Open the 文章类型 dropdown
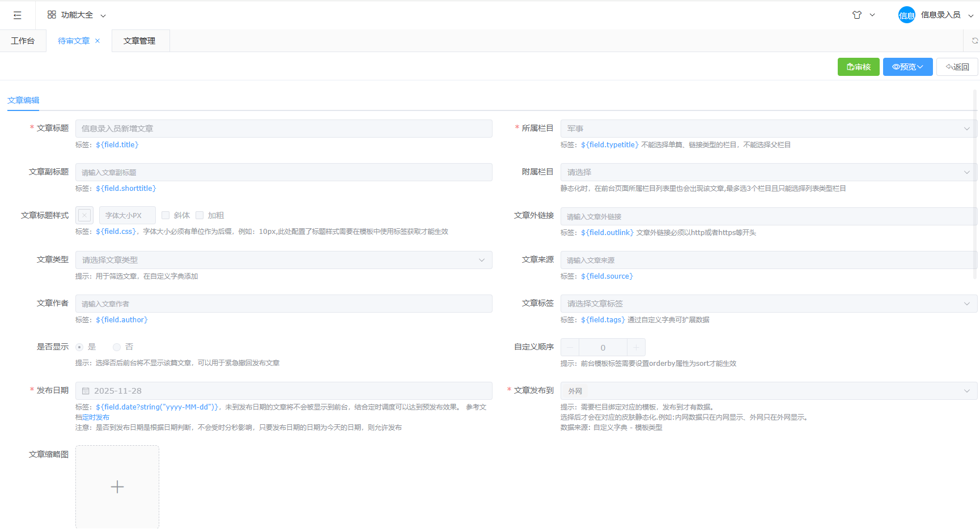 [283, 260]
